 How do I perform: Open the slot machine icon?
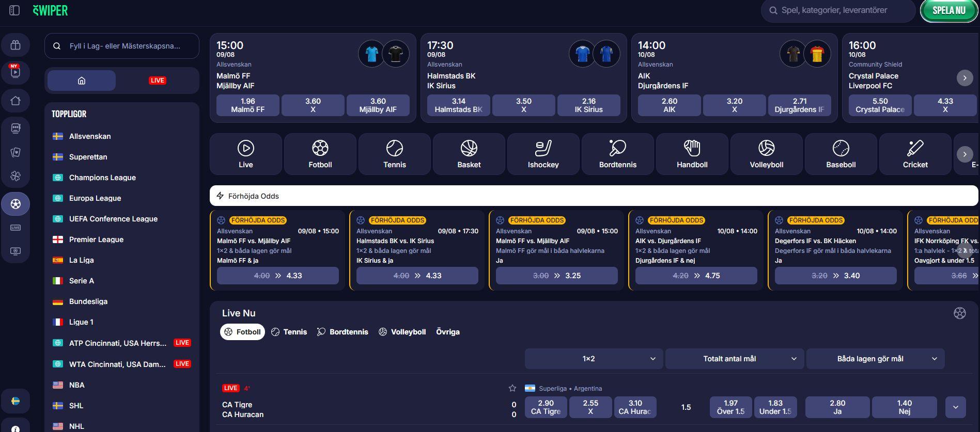[15, 128]
